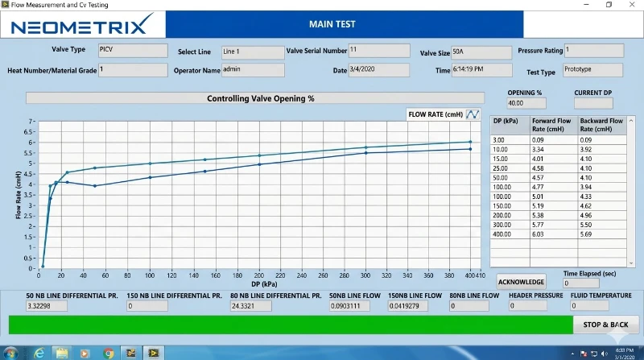The width and height of the screenshot is (644, 360).
Task: Click the DP cell with 400.00
Action: pyautogui.click(x=510, y=234)
